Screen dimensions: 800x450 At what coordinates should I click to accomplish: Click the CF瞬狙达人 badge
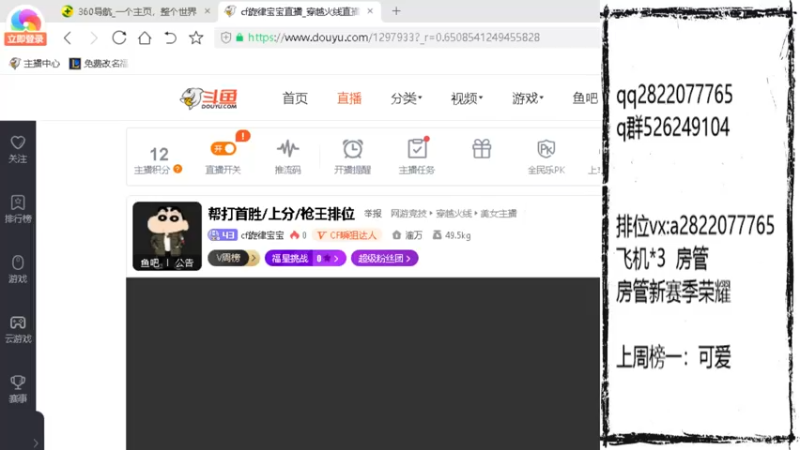tap(347, 235)
